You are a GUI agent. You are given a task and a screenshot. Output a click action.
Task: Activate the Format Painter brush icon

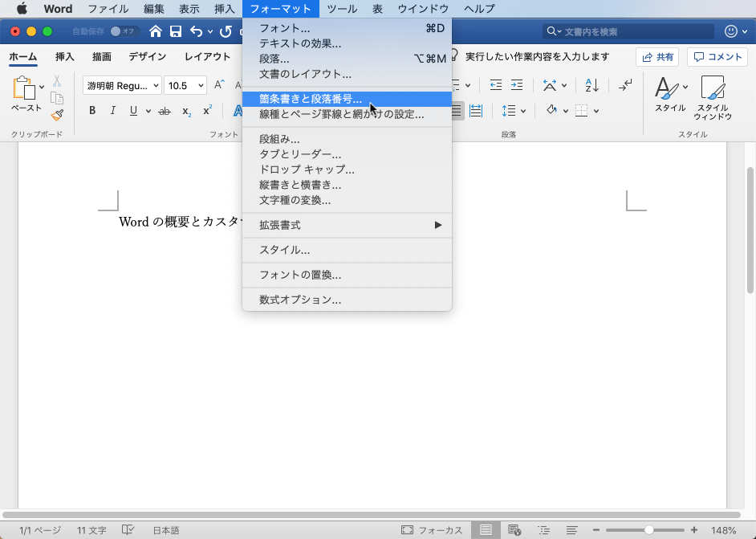tap(57, 115)
